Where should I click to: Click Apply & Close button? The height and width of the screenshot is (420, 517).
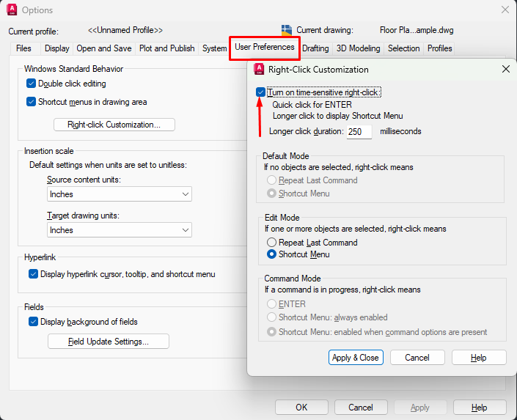[356, 358]
